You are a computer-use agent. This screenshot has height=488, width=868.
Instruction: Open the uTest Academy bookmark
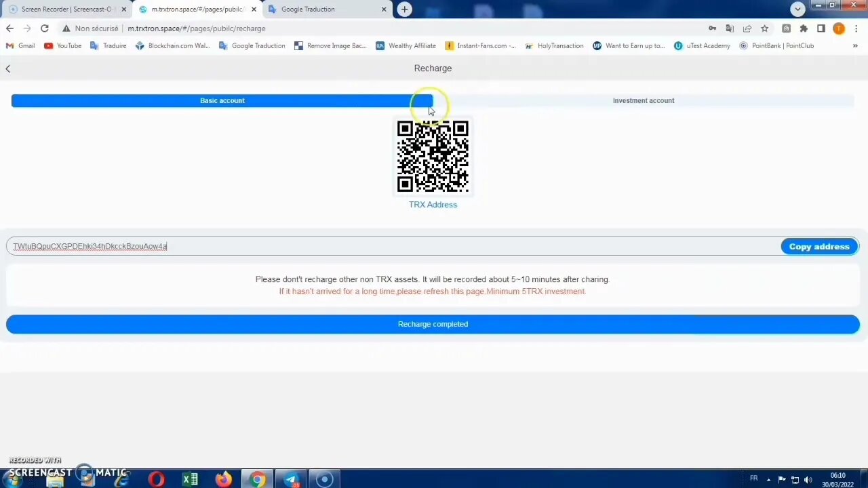point(702,46)
